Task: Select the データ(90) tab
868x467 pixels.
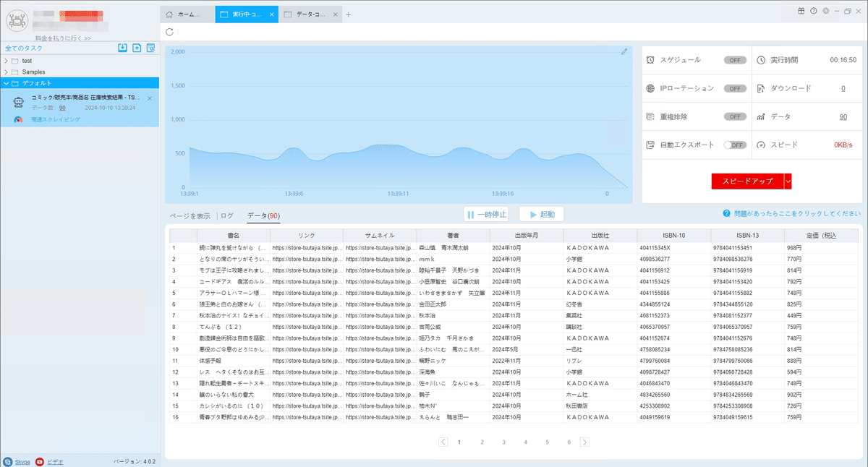Action: [263, 215]
